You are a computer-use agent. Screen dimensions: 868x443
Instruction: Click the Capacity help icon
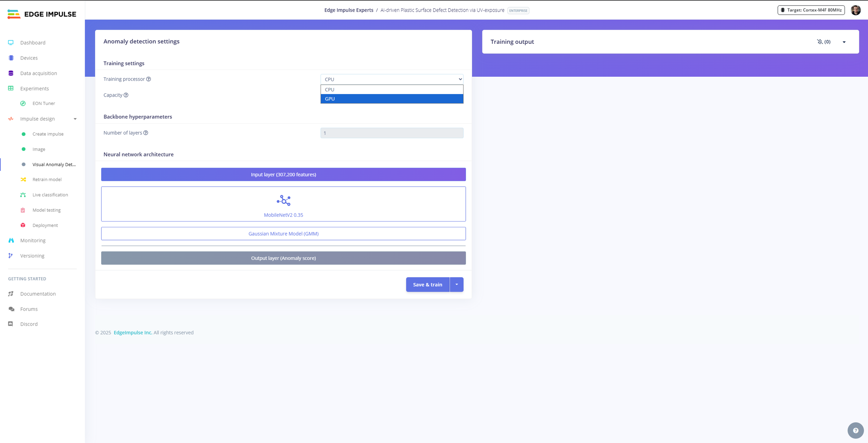click(x=126, y=95)
